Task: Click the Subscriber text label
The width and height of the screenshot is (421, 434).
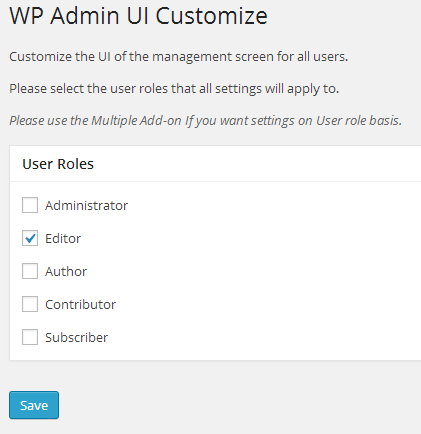Action: (x=77, y=337)
